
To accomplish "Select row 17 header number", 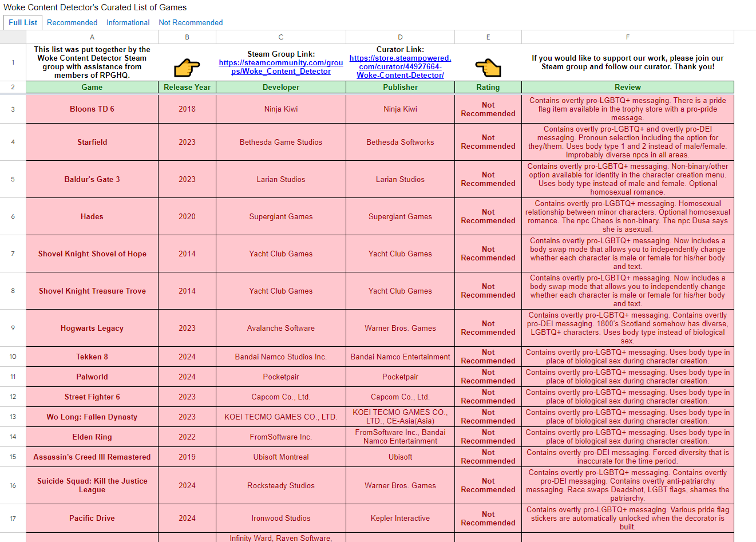I will click(13, 519).
